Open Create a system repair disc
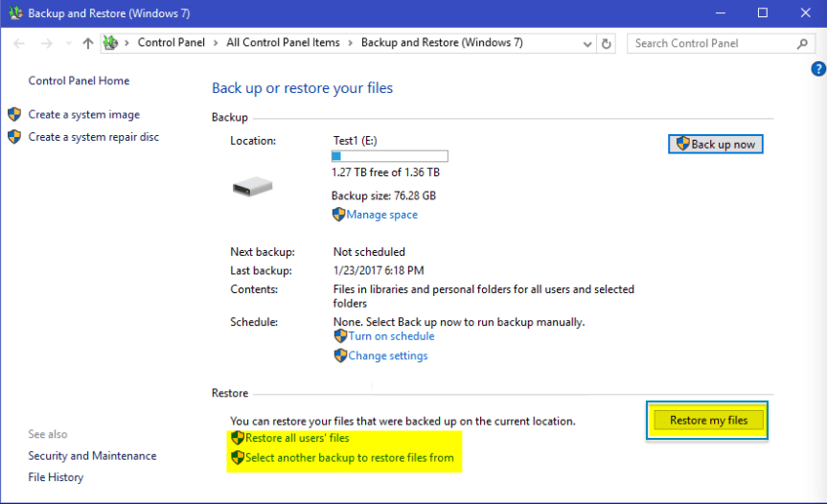Image resolution: width=827 pixels, height=504 pixels. (x=93, y=137)
